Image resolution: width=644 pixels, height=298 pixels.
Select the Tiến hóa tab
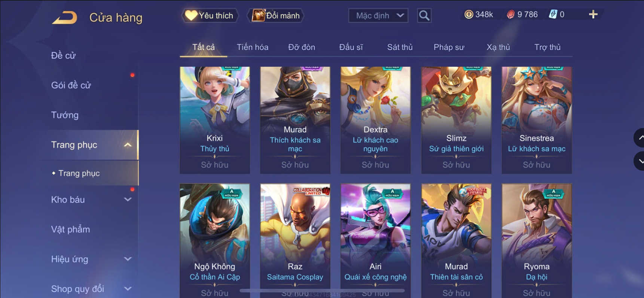tap(253, 47)
